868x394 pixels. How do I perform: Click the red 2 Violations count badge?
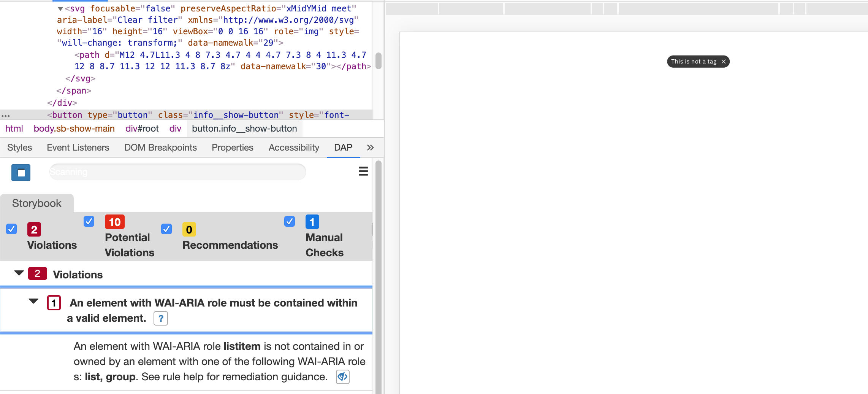pos(34,229)
